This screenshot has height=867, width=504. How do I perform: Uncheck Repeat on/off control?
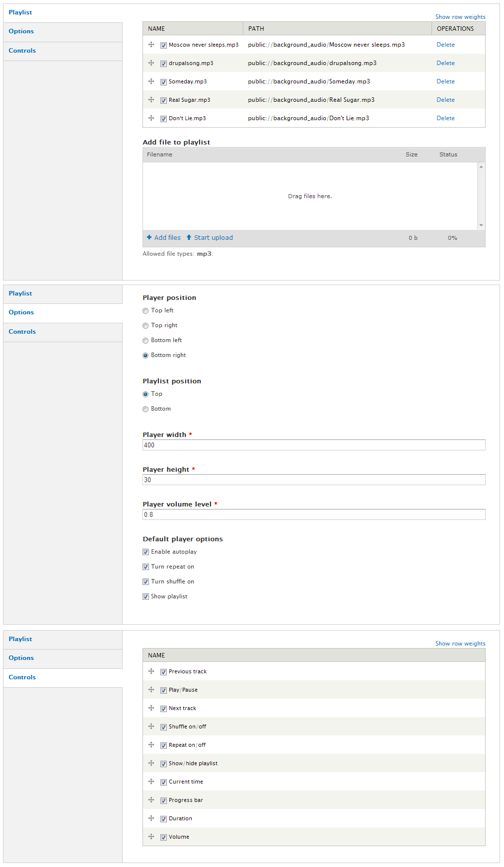tap(163, 745)
